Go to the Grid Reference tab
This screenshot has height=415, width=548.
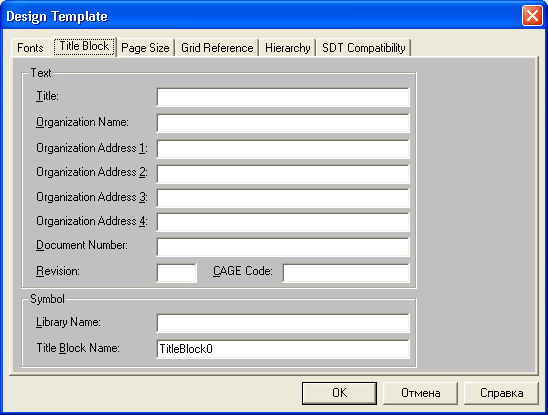coord(217,48)
